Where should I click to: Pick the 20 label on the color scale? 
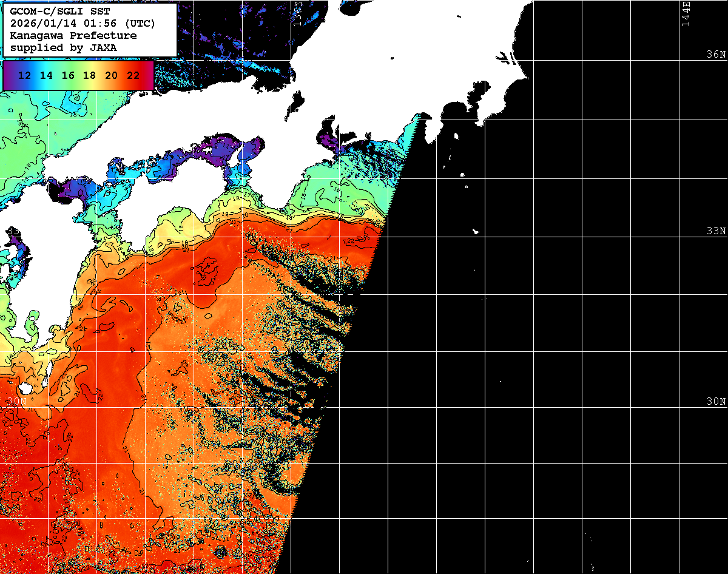click(x=111, y=76)
